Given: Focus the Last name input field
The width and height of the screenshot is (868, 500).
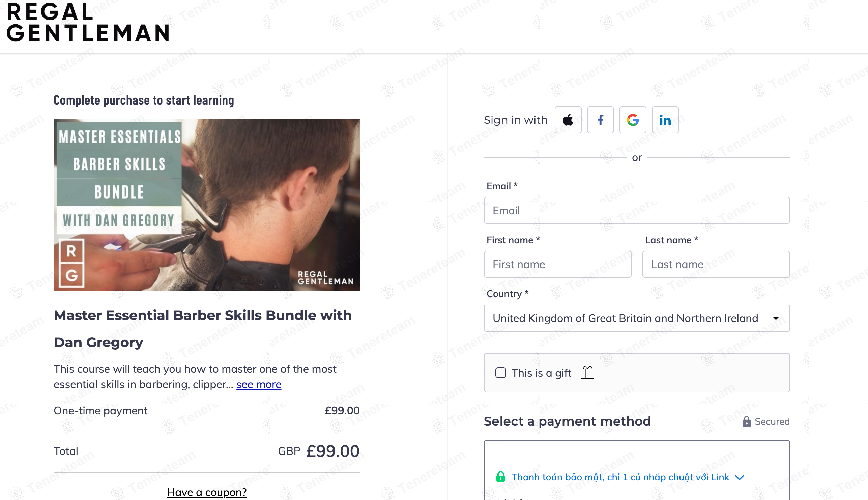Looking at the screenshot, I should click(716, 264).
